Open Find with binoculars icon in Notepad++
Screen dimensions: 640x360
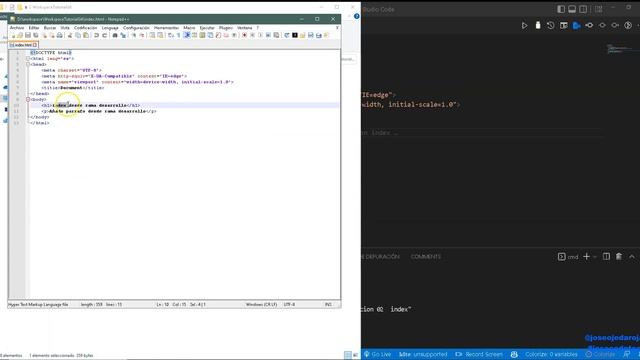tap(115, 35)
